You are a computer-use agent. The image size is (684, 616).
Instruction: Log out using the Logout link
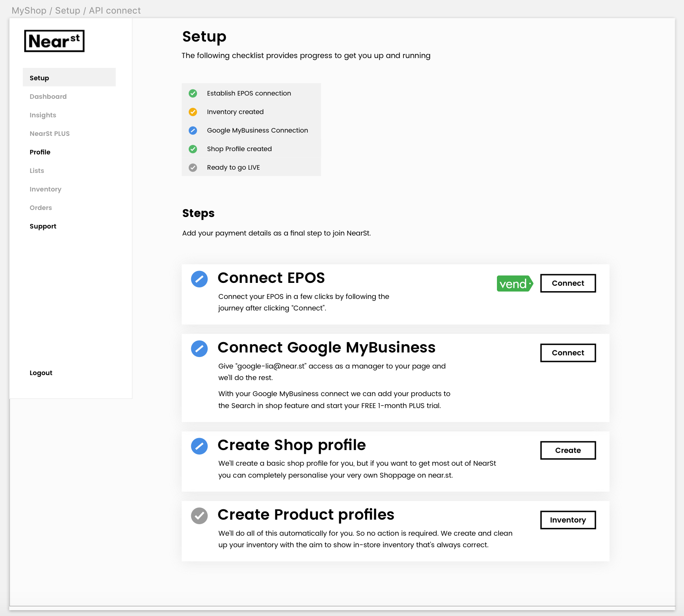click(41, 373)
